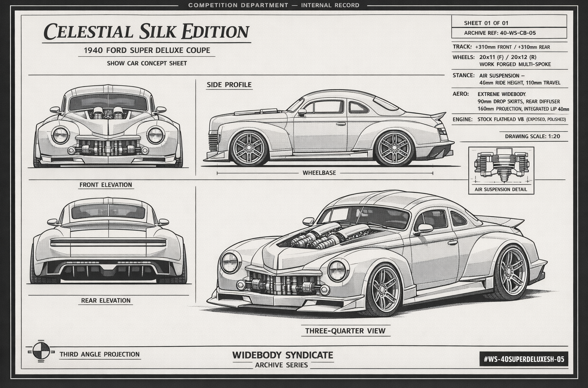
Task: Select the front elevation car drawing
Action: pyautogui.click(x=109, y=126)
